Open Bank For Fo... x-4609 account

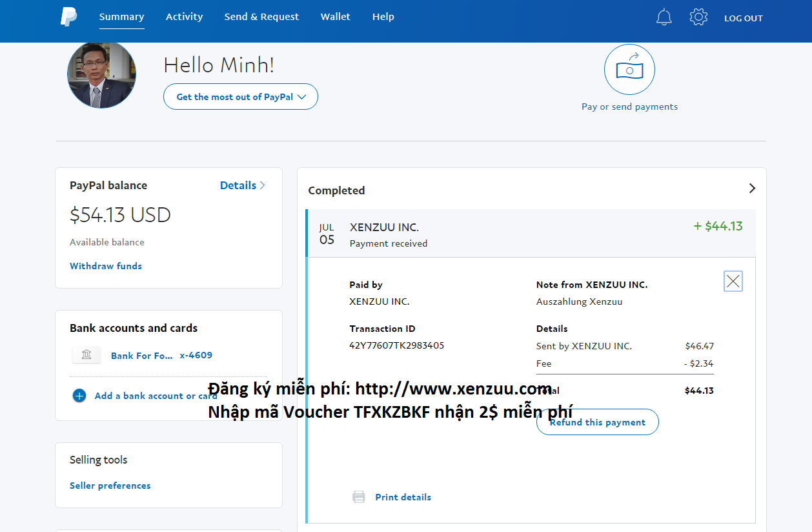tap(161, 355)
